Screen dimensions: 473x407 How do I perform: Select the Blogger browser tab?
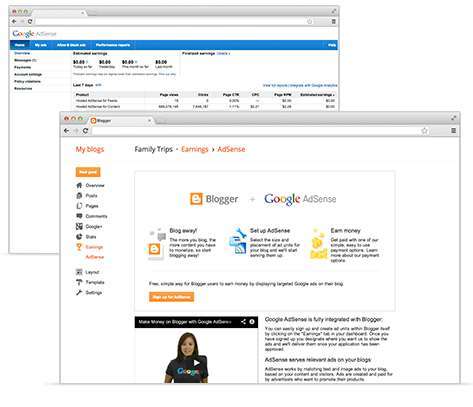tap(120, 121)
